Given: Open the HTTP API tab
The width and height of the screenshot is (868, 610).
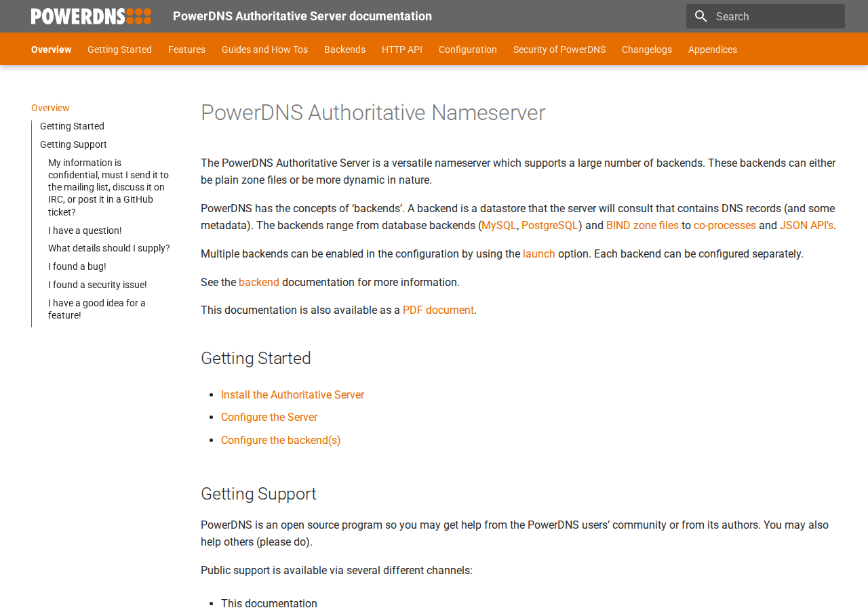Looking at the screenshot, I should click(x=402, y=49).
